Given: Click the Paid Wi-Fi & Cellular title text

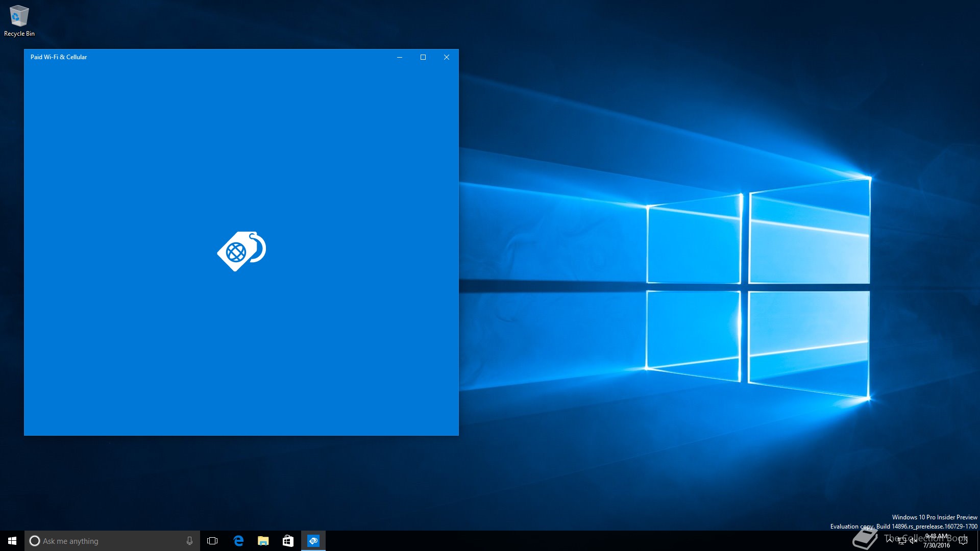Looking at the screenshot, I should pos(59,57).
